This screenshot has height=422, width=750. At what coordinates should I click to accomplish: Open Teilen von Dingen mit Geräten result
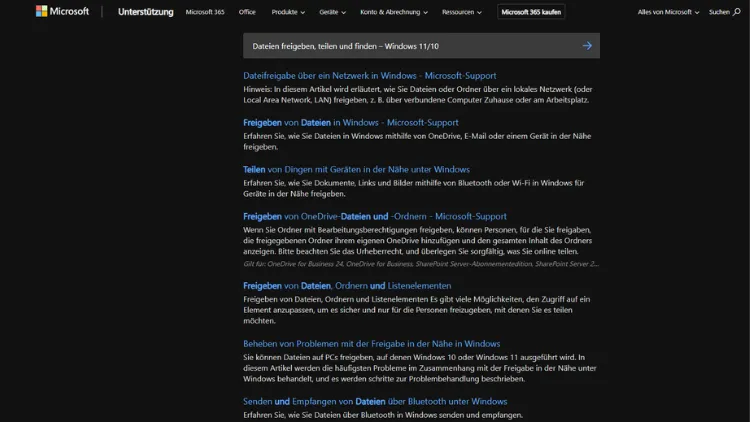pos(356,169)
